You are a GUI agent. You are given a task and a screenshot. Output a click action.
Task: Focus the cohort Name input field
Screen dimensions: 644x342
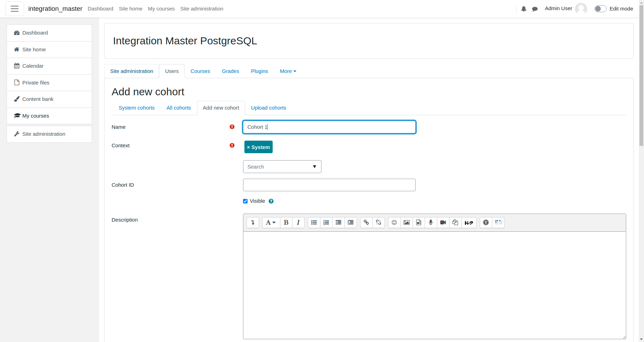(329, 127)
